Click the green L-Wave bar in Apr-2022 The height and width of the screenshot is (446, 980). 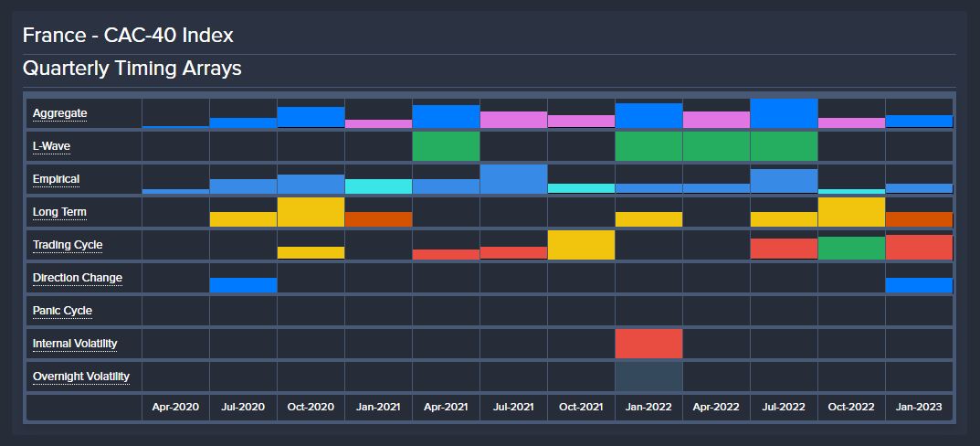pos(716,145)
